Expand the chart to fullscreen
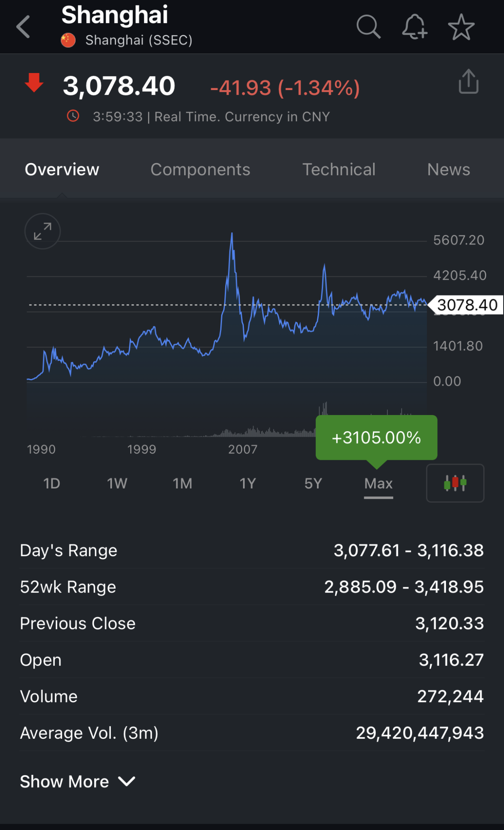Viewport: 504px width, 830px height. (x=43, y=231)
